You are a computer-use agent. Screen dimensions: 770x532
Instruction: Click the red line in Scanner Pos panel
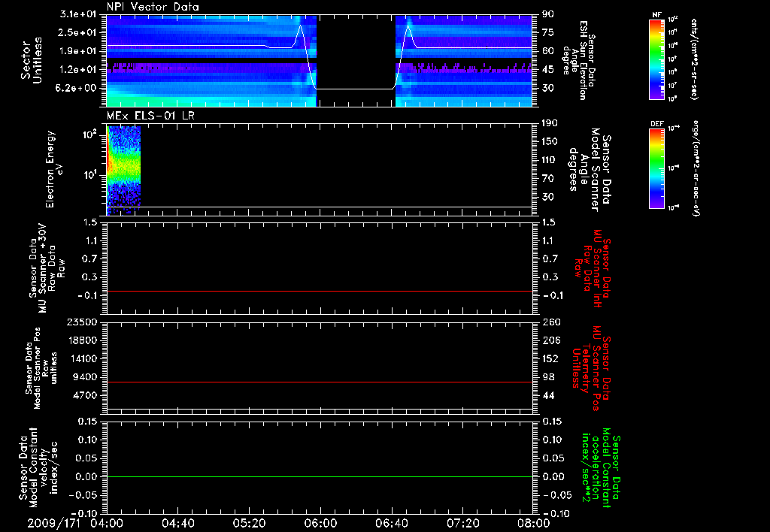pyautogui.click(x=320, y=382)
